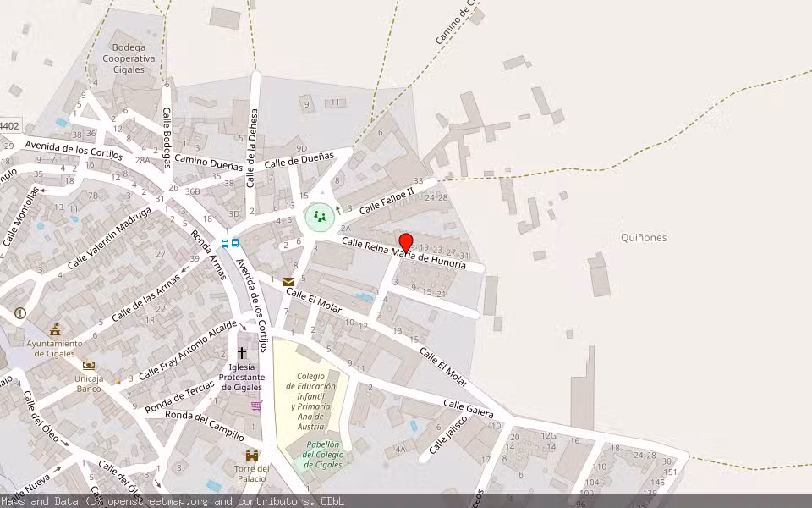This screenshot has width=812, height=508.
Task: Click the cross icon of Iglesia Protestante de Cigales
Action: point(242,353)
